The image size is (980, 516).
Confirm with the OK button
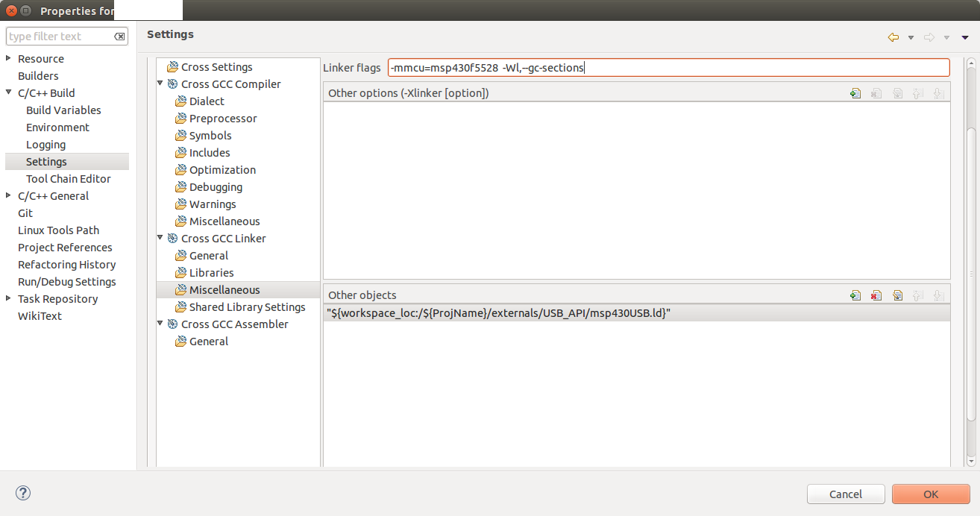[931, 494]
